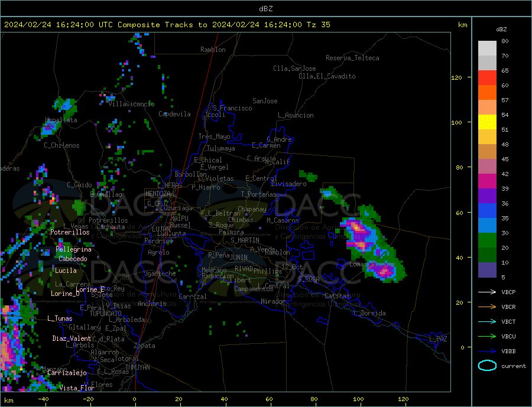Click the '-40' tick on bottom axis
Screen dimensions: 532x407
(43, 399)
